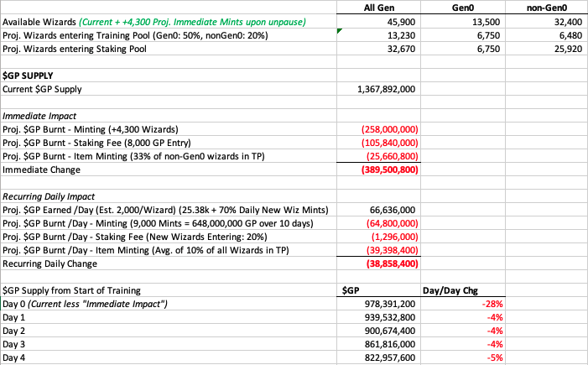This screenshot has width=588, height=365.
Task: Select the total cell showing (389,500,800)
Action: (379, 170)
